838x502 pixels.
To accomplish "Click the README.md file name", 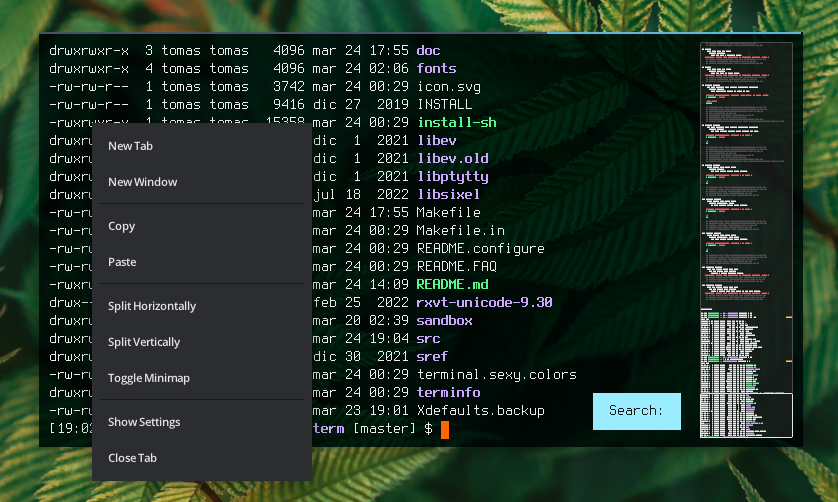I will pos(452,285).
